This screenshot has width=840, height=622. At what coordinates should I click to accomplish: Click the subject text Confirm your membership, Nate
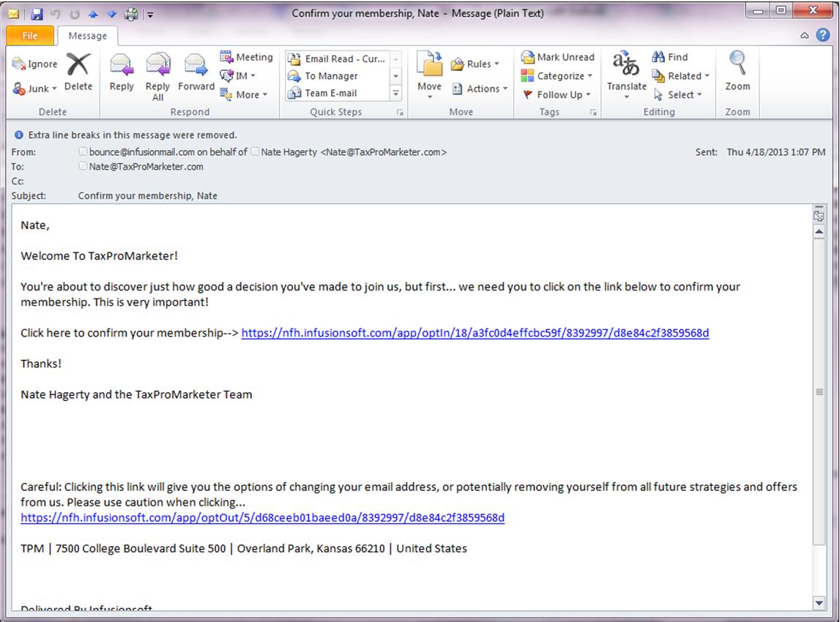pos(148,196)
